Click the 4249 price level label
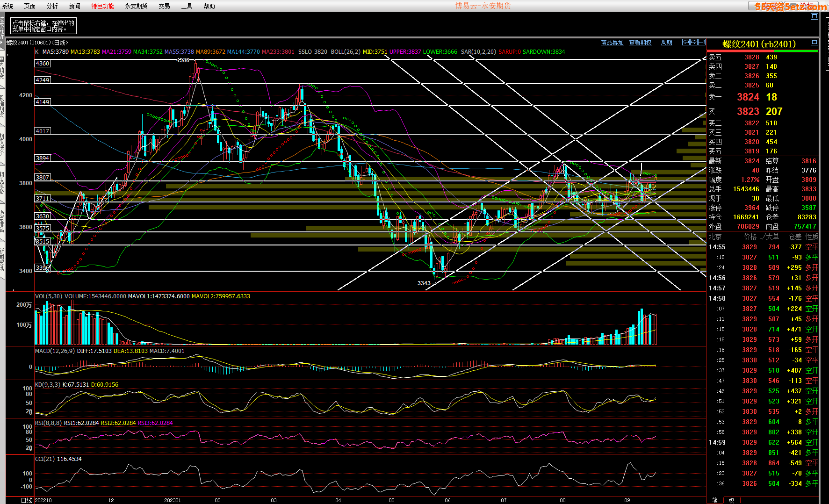The width and height of the screenshot is (829, 504). coord(43,80)
